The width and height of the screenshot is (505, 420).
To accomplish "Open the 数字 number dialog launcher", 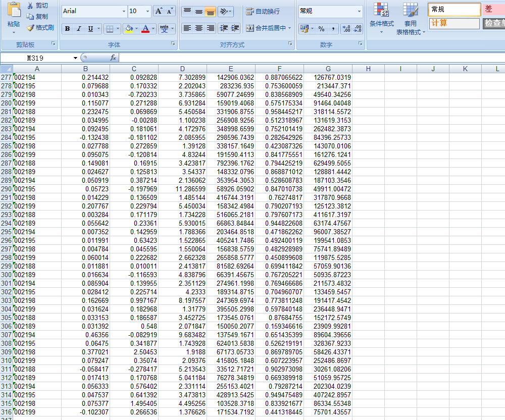I will point(361,43).
